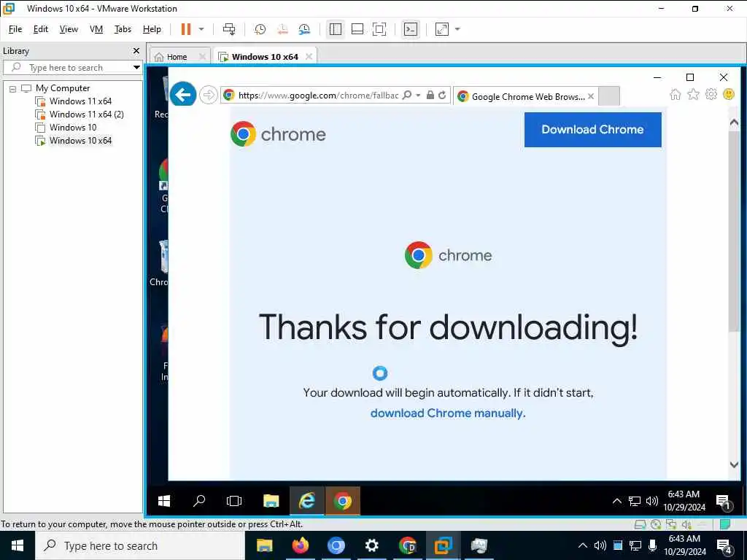The width and height of the screenshot is (747, 560).
Task: Open IE favorites star icon
Action: [x=693, y=94]
